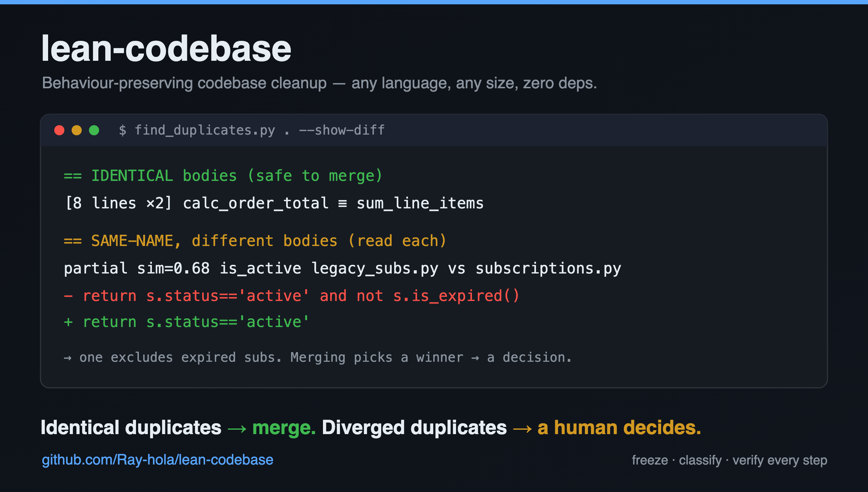Click the green 'merge.' word in tagline
The image size is (868, 492).
click(284, 428)
